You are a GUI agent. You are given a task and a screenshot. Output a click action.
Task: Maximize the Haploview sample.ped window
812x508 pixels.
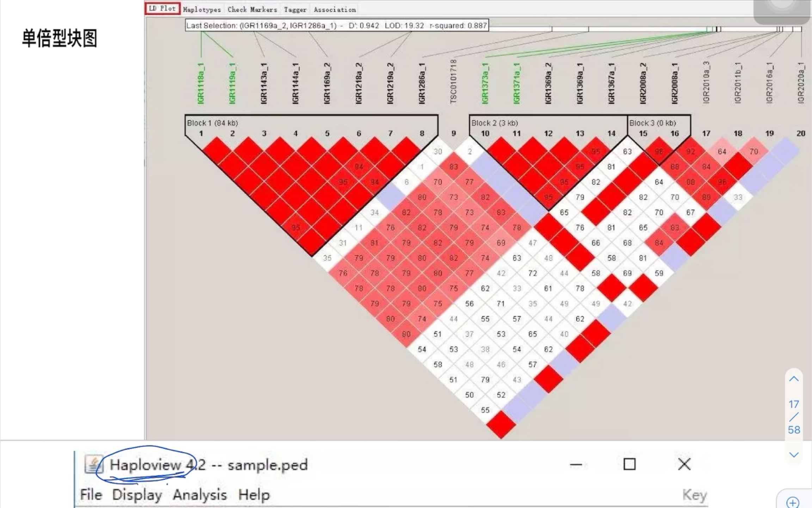[629, 464]
